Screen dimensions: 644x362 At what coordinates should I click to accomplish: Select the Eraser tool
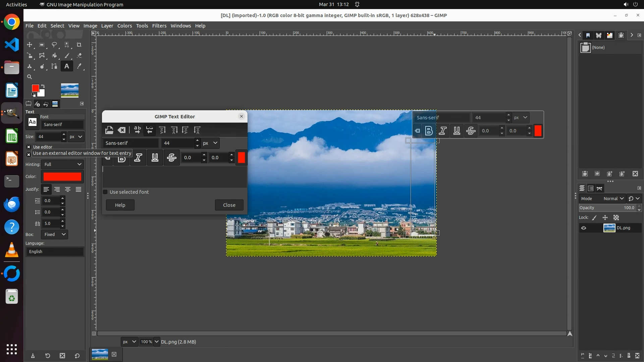(x=79, y=56)
